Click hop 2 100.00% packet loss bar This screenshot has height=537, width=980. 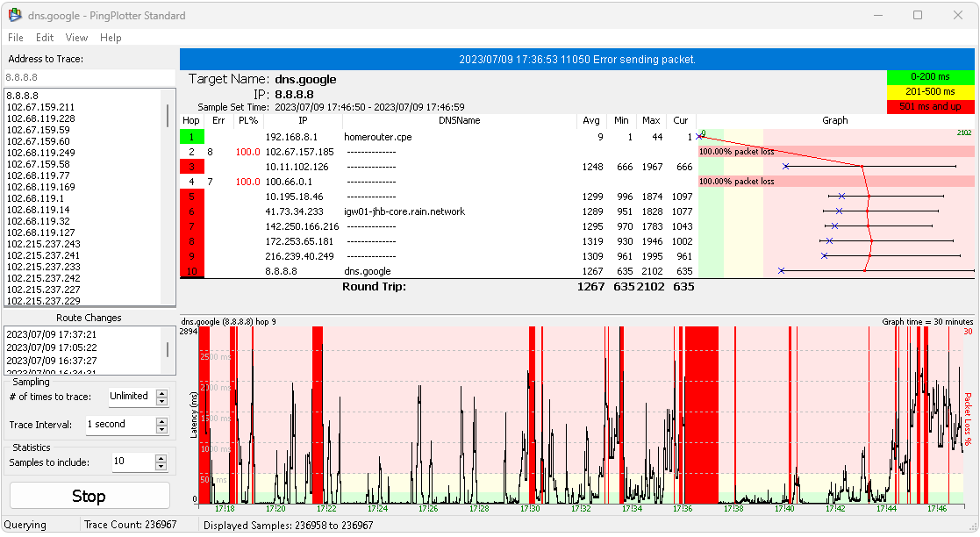pyautogui.click(x=836, y=152)
